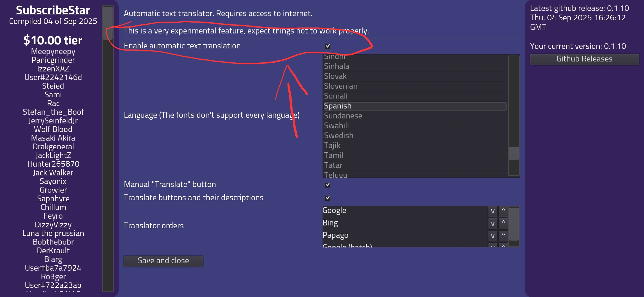Toggle Translate buttons and their descriptions

[x=328, y=198]
